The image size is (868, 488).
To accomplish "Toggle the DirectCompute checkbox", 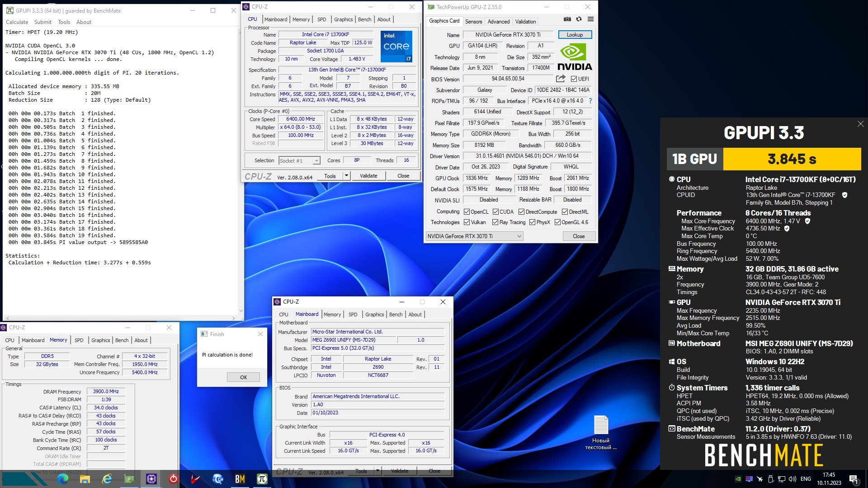I will tap(521, 212).
